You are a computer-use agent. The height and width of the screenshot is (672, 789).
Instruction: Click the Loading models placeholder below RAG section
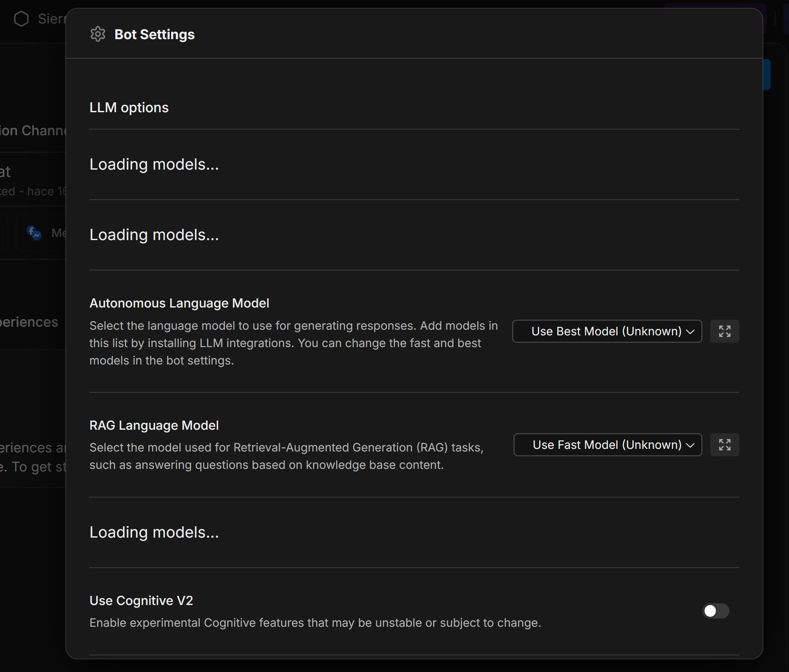(154, 532)
